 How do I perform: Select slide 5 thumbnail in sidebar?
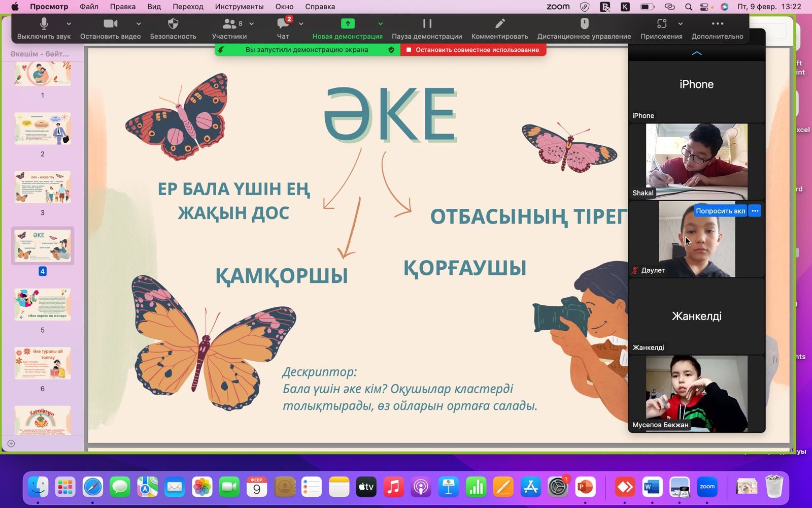(x=43, y=304)
